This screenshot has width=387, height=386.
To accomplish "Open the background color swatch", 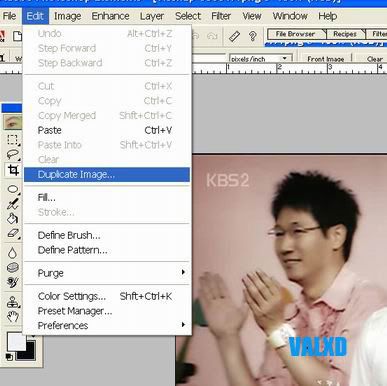I will point(30,353).
